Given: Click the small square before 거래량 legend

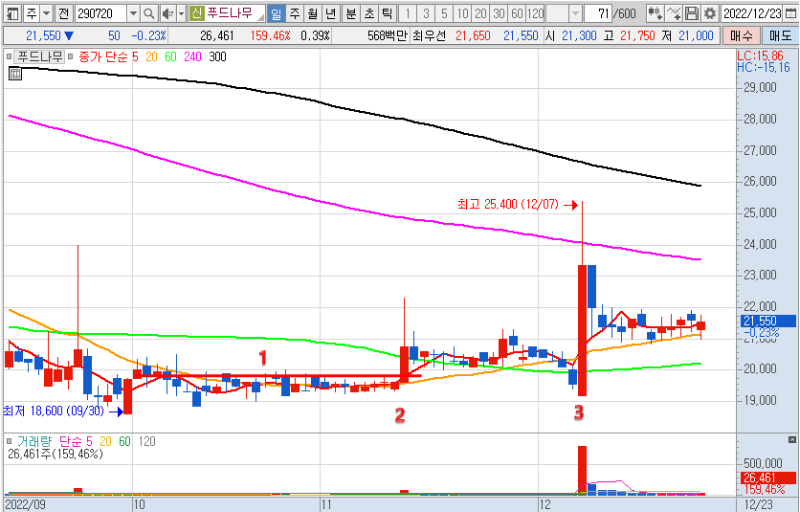Looking at the screenshot, I should pyautogui.click(x=9, y=441).
